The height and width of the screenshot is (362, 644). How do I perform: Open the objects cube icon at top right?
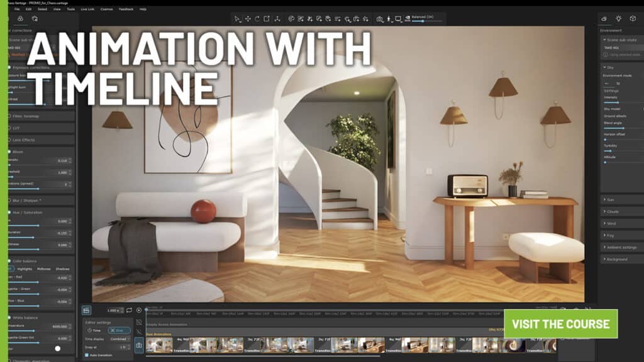633,18
